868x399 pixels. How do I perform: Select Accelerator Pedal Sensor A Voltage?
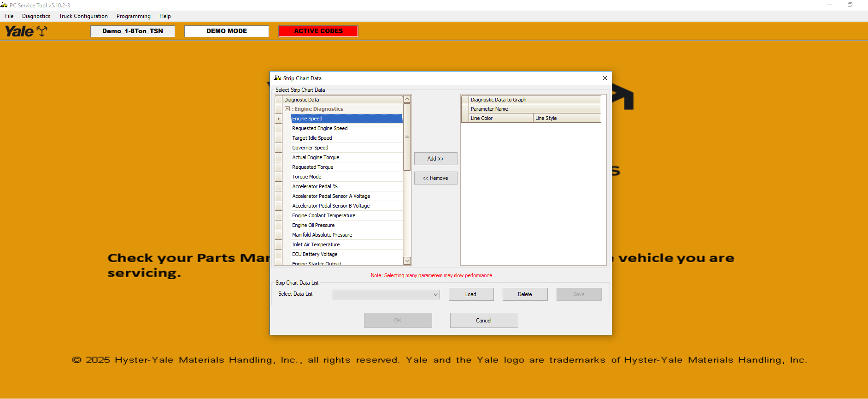(x=346, y=196)
